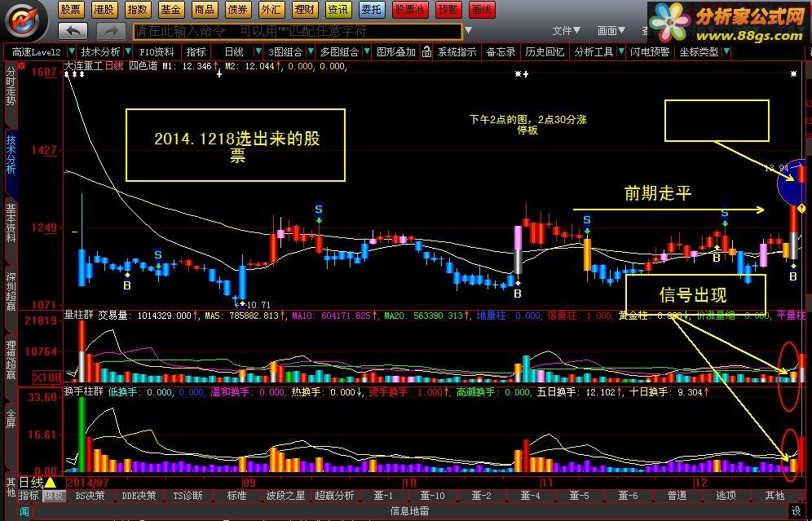
Task: Open the 文件 menu
Action: [566, 31]
